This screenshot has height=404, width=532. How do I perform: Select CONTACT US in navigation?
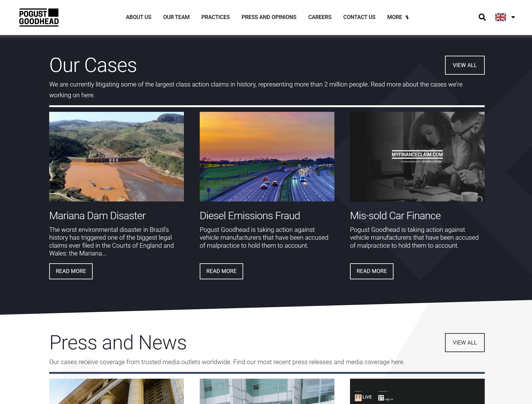click(359, 17)
